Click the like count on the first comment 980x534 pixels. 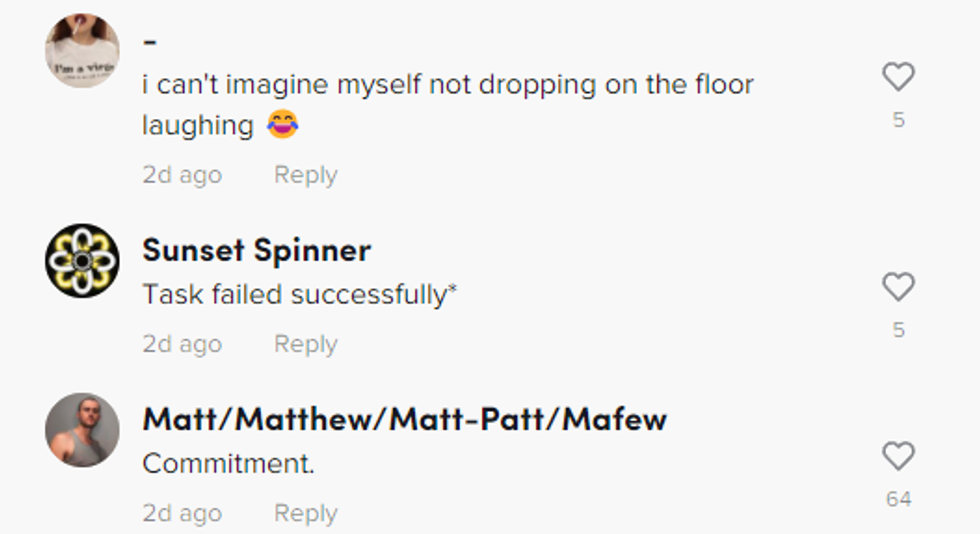point(898,120)
